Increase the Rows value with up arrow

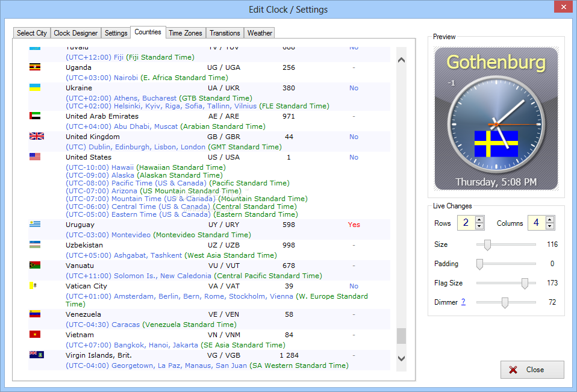point(479,220)
